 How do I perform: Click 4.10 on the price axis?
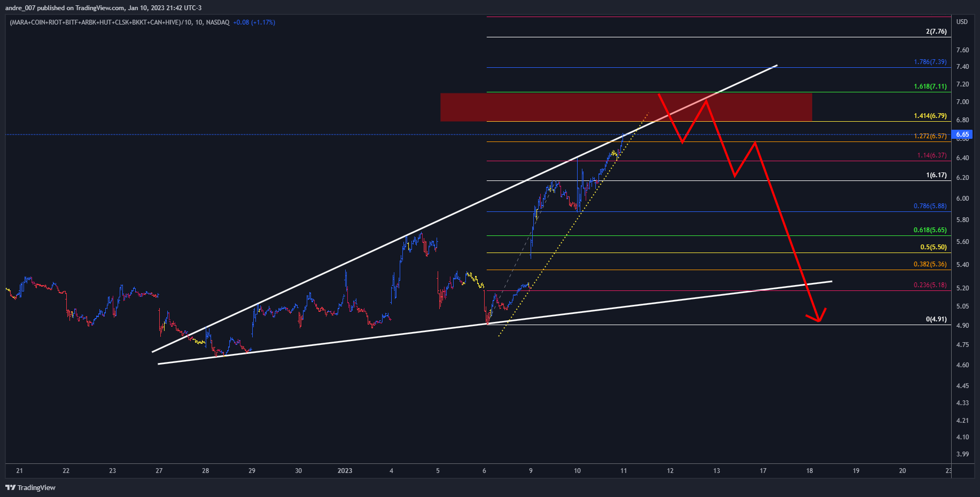point(962,437)
